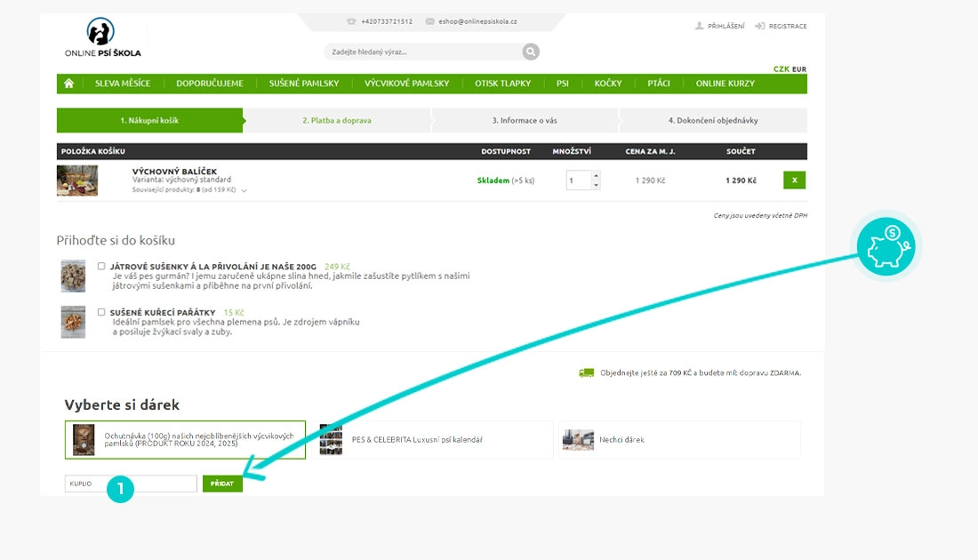Remove Výchovný balíček with green X button
978x560 pixels.
point(794,180)
